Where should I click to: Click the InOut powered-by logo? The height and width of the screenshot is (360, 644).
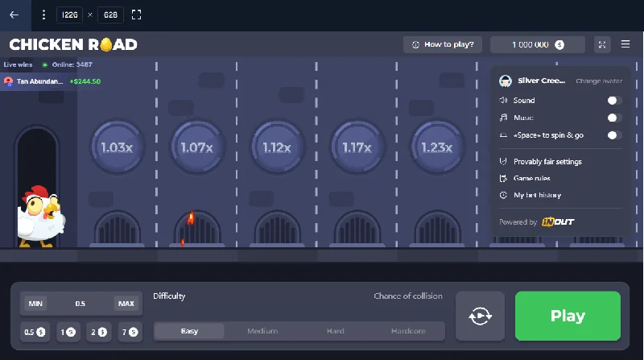(558, 222)
